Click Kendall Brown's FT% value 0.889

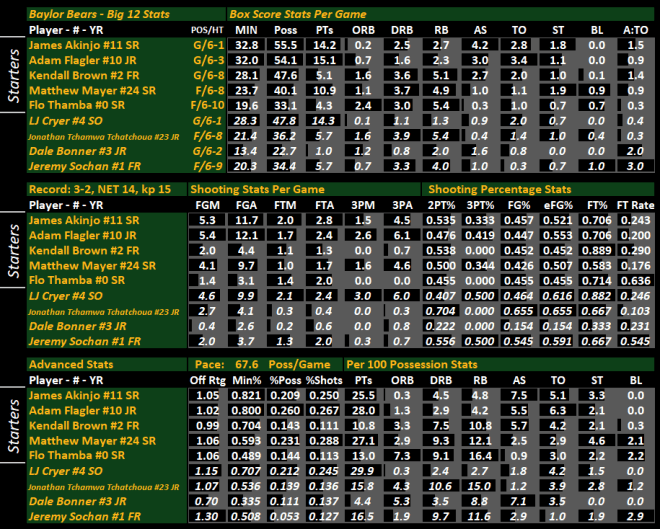point(596,251)
